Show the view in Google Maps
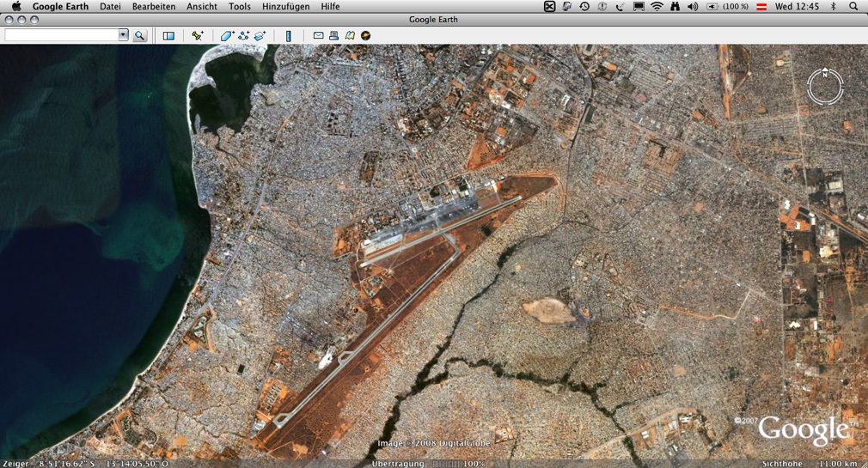 pos(350,36)
